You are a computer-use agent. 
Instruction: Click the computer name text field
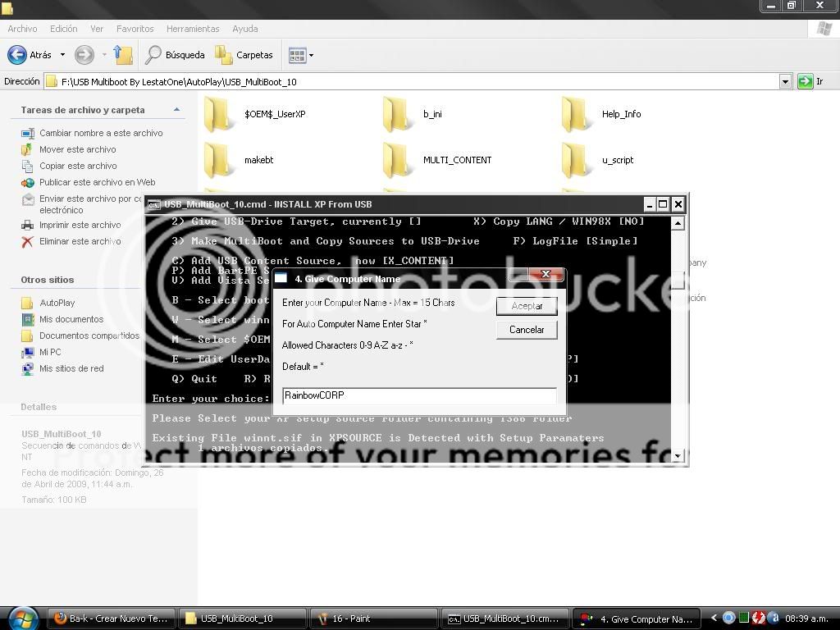click(x=418, y=395)
